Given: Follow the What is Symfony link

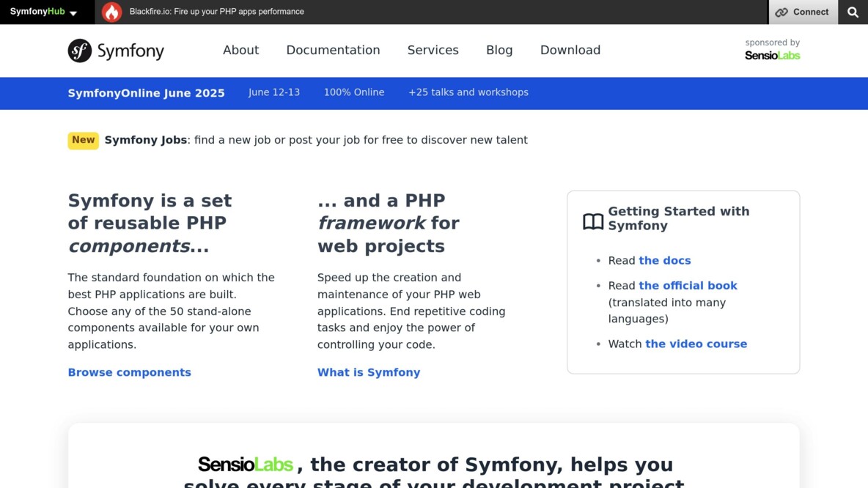Looking at the screenshot, I should point(369,372).
